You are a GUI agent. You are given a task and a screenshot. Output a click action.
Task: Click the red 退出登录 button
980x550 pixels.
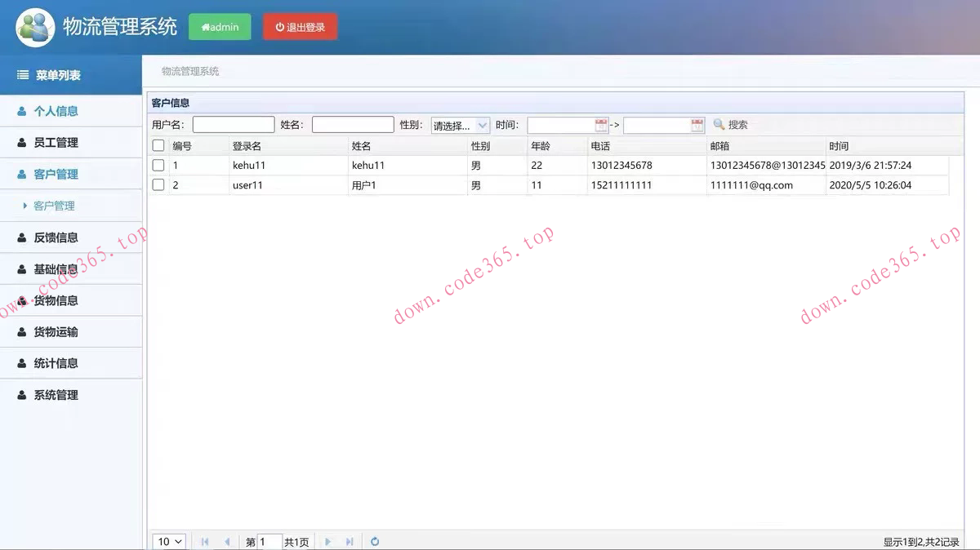(300, 27)
